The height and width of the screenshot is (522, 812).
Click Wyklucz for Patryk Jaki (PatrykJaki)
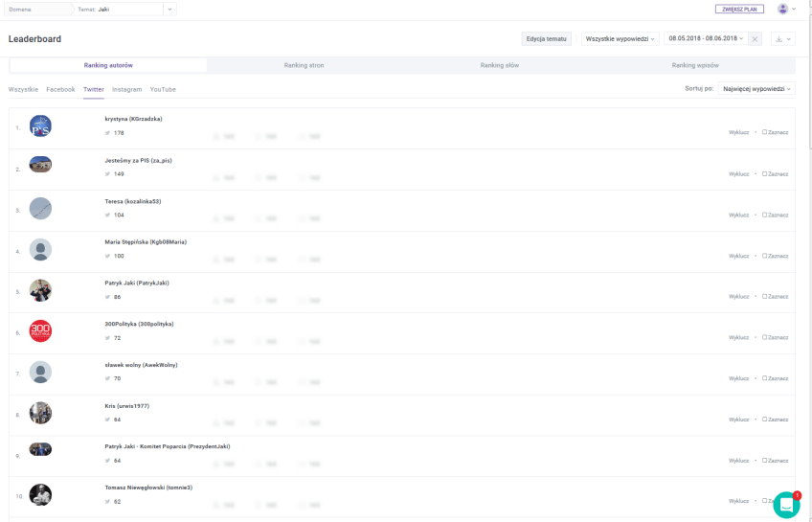[738, 297]
